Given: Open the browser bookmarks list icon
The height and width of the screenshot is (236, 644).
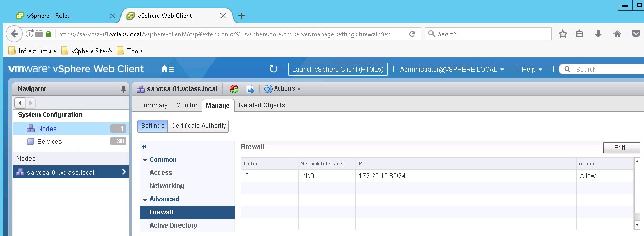Looking at the screenshot, I should tap(579, 34).
